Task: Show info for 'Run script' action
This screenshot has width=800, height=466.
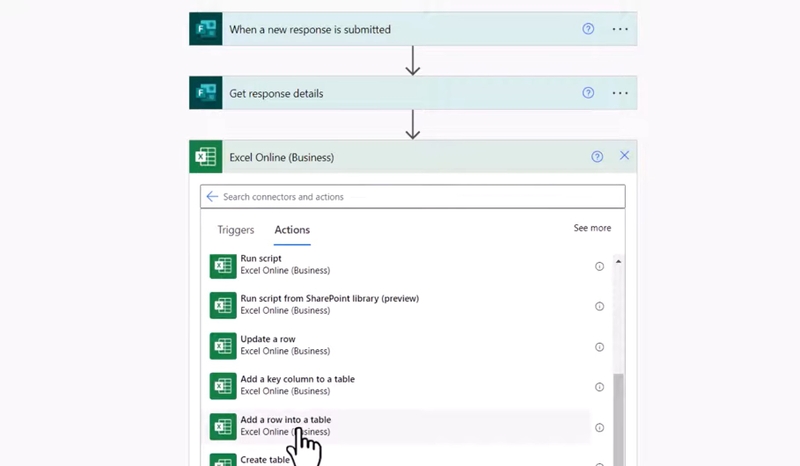Action: [x=599, y=266]
